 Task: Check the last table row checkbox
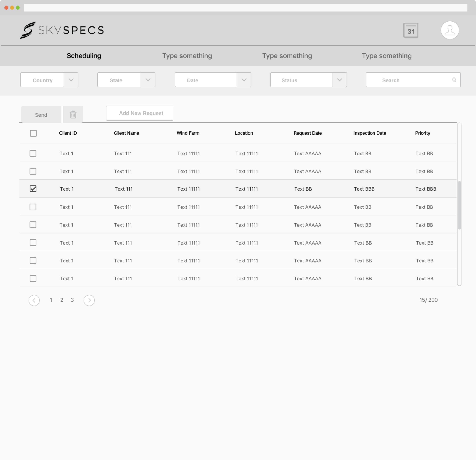tap(33, 278)
